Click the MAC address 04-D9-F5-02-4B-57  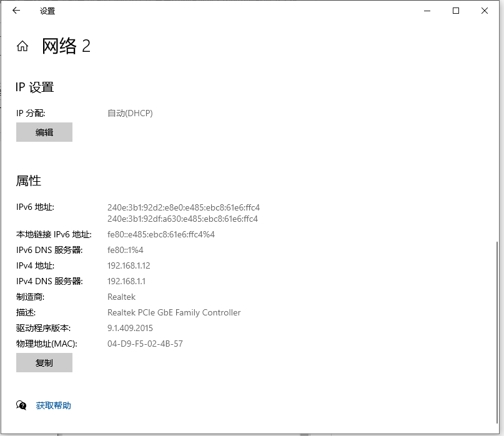(144, 344)
